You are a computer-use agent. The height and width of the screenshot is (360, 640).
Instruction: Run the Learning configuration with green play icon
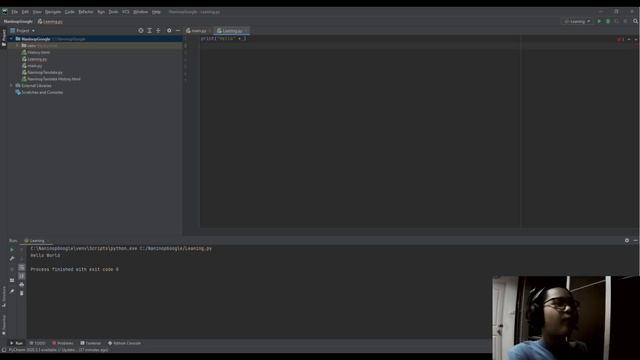click(x=599, y=21)
